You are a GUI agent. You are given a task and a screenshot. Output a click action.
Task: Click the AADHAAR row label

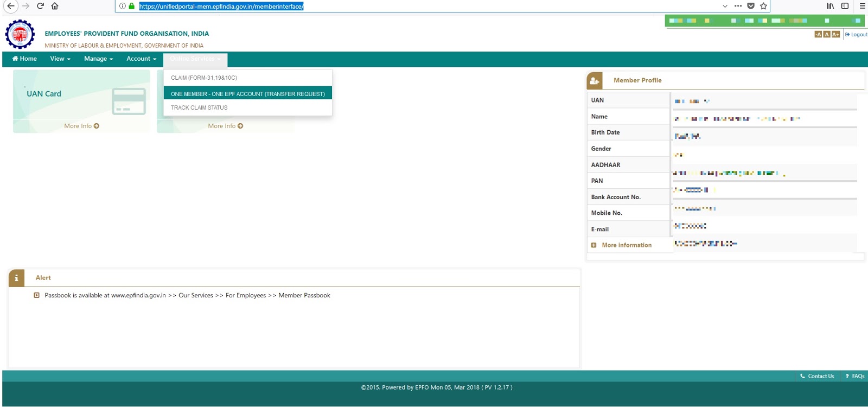[605, 165]
